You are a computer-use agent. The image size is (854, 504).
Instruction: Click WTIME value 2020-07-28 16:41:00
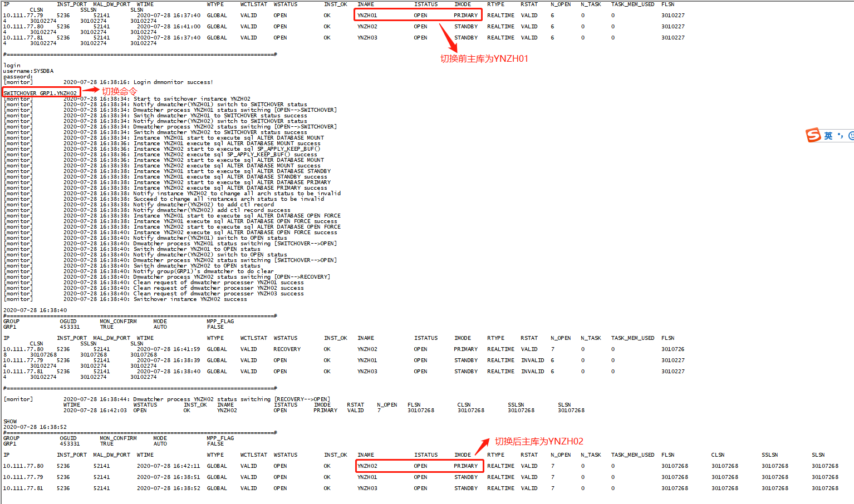pyautogui.click(x=168, y=27)
